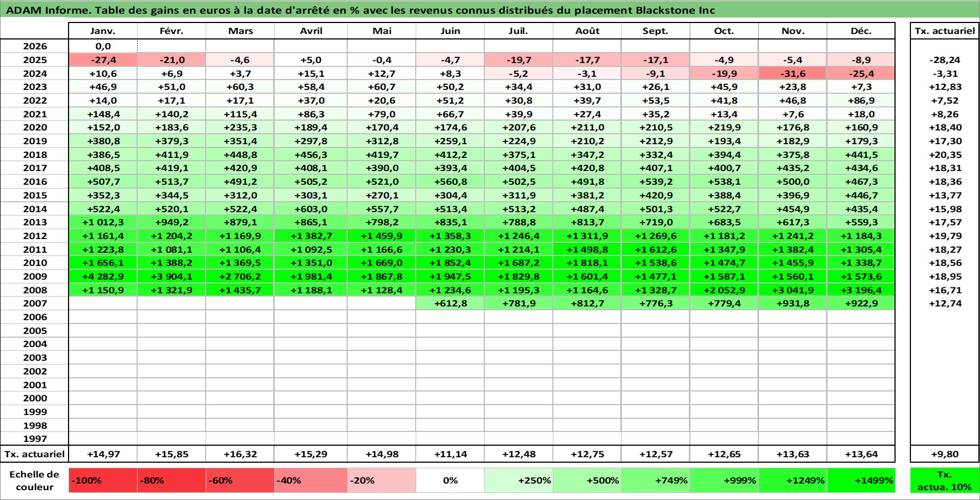Select the +999% color scale swatch
The width and height of the screenshot is (980, 500).
(x=724, y=481)
